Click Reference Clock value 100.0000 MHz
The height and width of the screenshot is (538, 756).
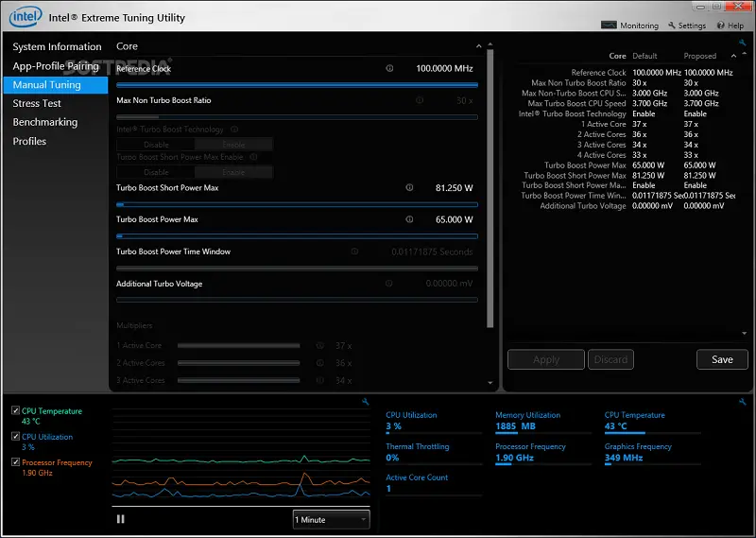click(444, 68)
